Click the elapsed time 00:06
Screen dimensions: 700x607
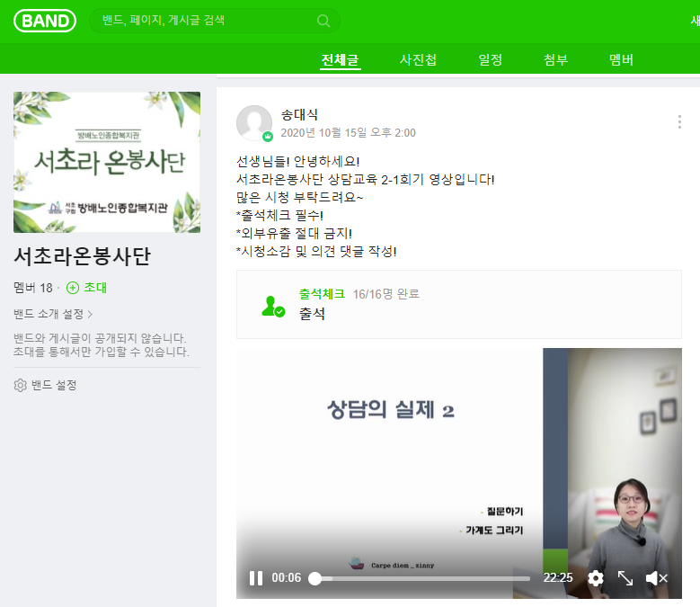click(286, 578)
